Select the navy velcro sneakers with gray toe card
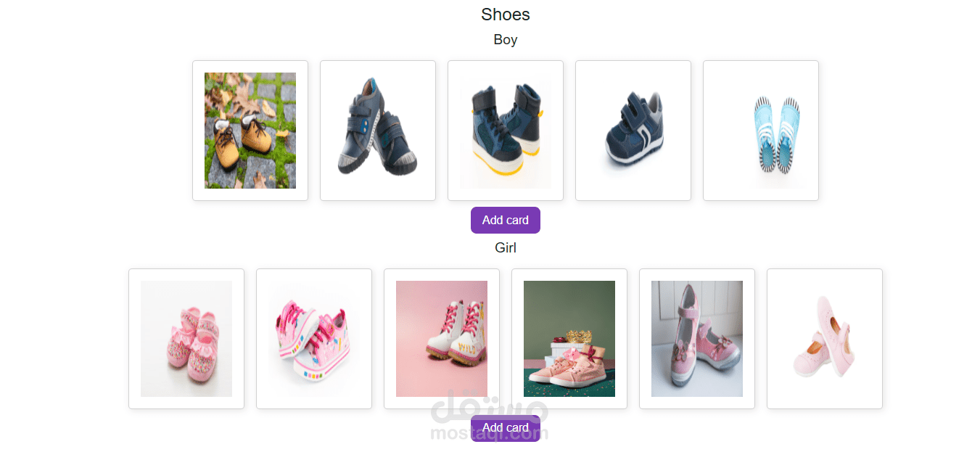The image size is (980, 452). tap(378, 131)
